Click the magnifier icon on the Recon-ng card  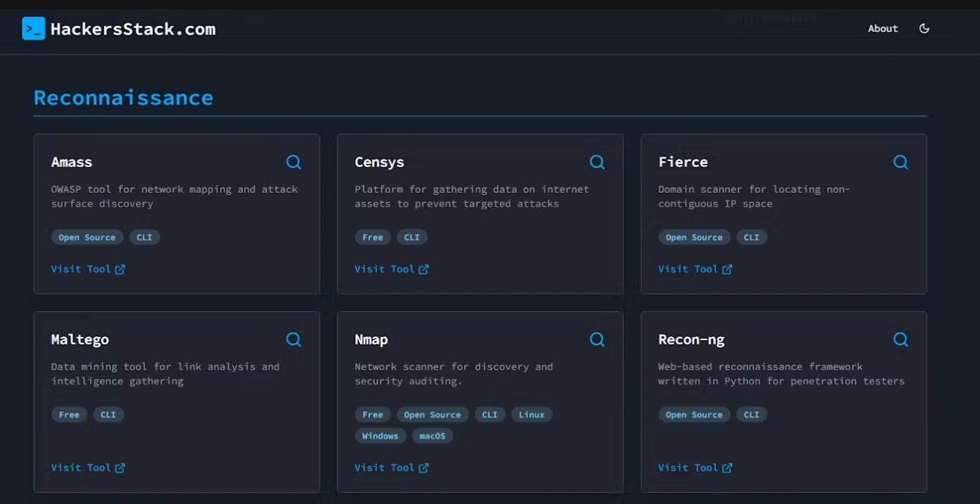[901, 339]
